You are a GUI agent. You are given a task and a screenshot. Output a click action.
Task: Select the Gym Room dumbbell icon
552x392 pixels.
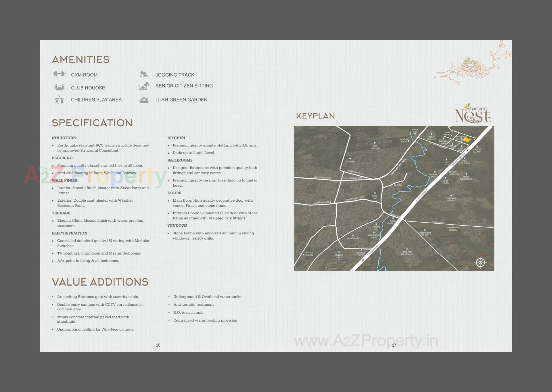59,74
